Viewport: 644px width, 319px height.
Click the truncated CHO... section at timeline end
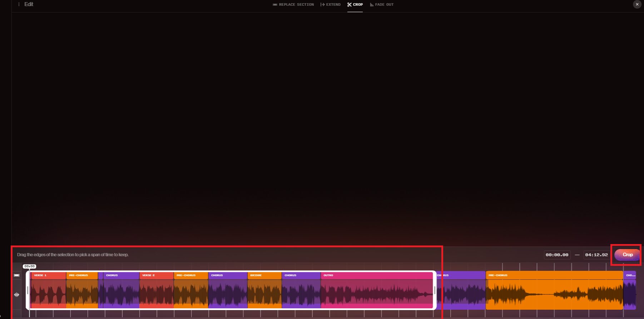(630, 275)
